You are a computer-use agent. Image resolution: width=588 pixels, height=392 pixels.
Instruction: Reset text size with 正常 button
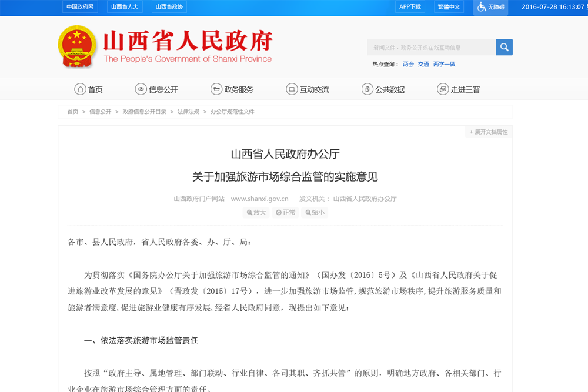click(286, 213)
